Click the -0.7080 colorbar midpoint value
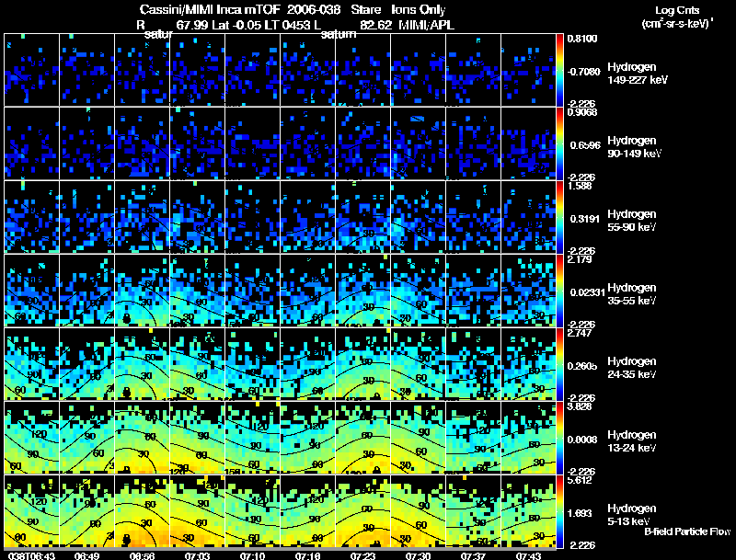Screen dimensions: 736x560 coord(583,72)
